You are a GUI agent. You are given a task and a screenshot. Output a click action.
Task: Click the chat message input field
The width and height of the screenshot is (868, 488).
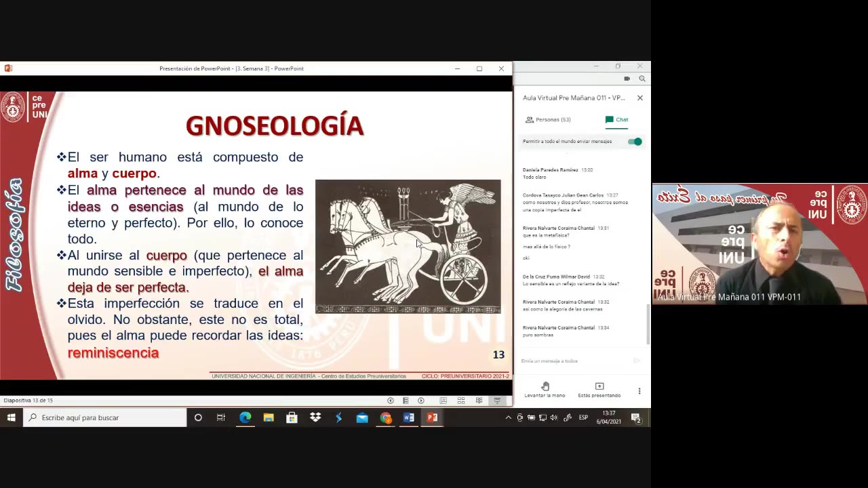pos(574,361)
